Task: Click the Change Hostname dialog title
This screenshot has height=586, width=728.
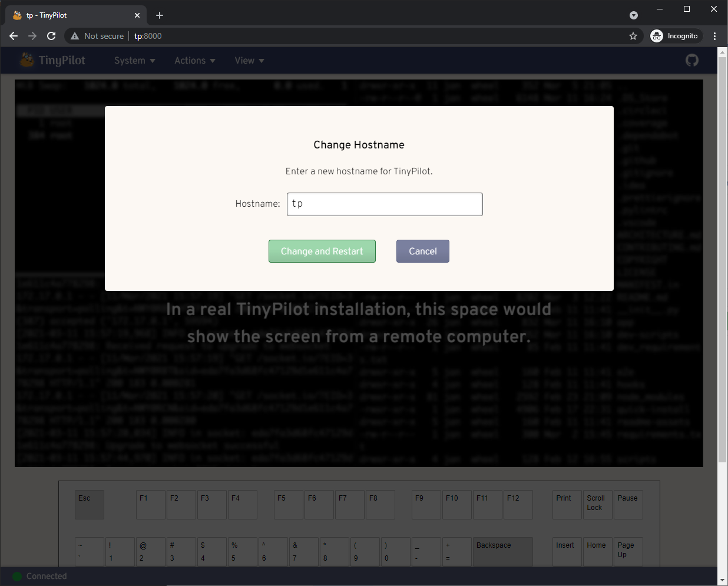Action: [x=359, y=145]
